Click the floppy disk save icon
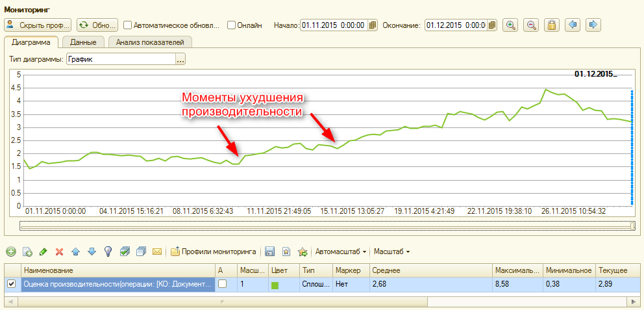The width and height of the screenshot is (644, 310). tap(269, 252)
